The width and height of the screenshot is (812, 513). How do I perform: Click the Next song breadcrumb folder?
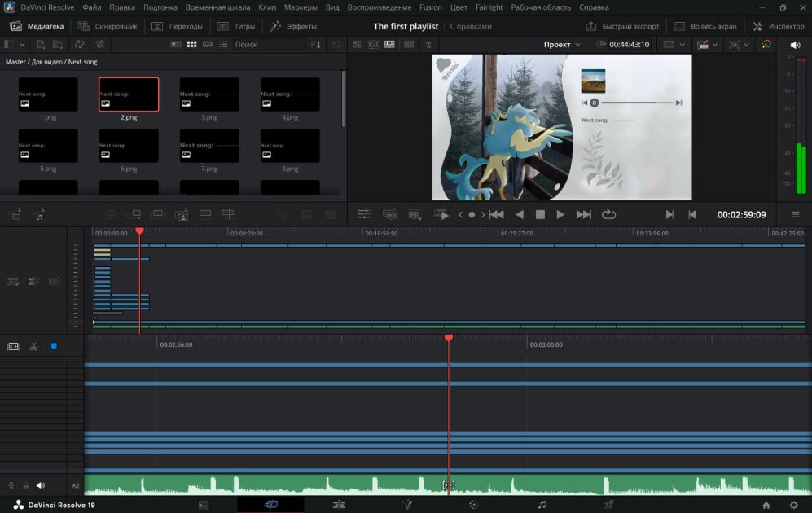83,62
